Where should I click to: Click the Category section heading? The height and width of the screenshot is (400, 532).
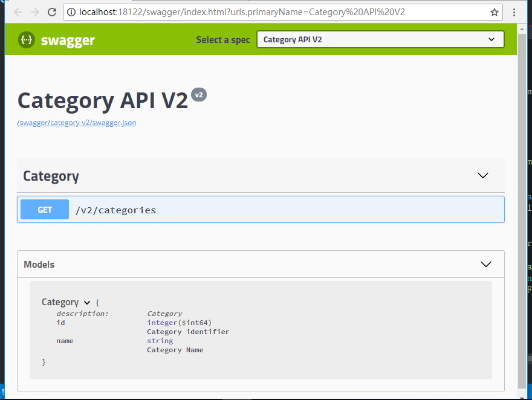51,176
